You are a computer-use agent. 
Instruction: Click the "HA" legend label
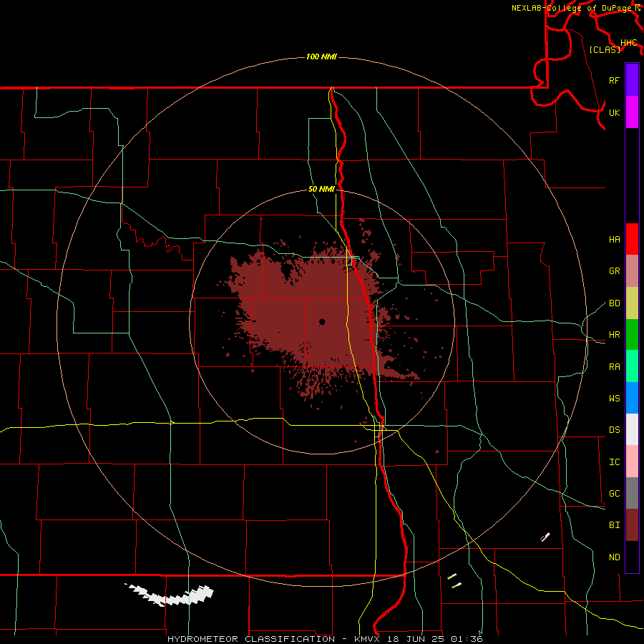[614, 239]
